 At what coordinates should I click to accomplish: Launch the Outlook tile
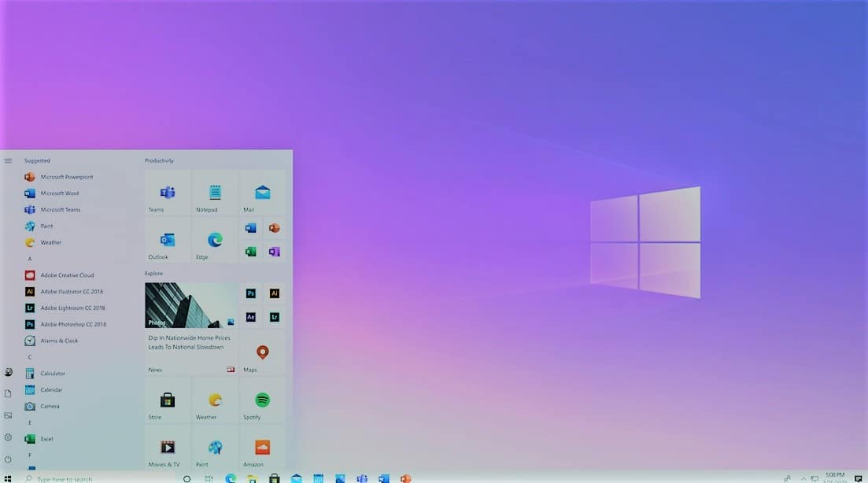[167, 240]
